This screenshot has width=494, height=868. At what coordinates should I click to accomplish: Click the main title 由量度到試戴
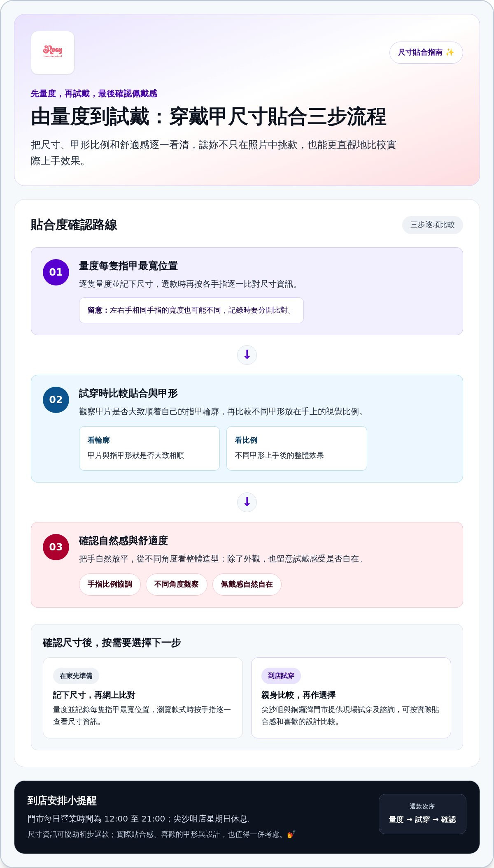209,117
